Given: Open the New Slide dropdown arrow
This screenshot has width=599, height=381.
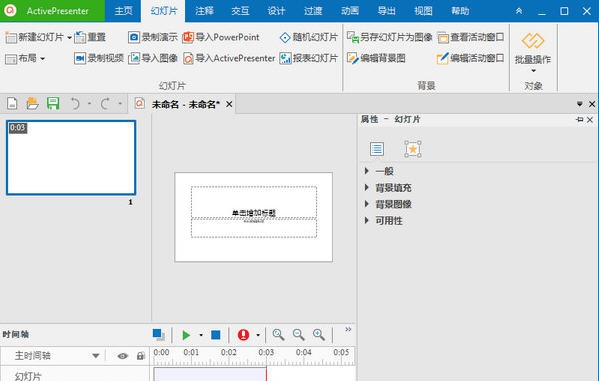Looking at the screenshot, I should coord(69,37).
